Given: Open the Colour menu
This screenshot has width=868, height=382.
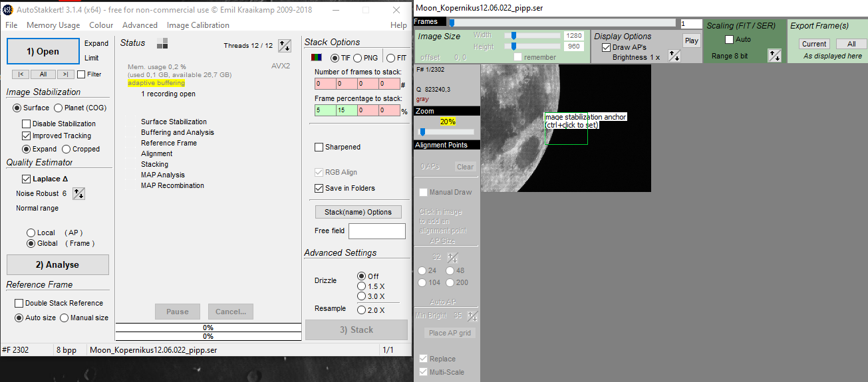Looking at the screenshot, I should [x=101, y=25].
